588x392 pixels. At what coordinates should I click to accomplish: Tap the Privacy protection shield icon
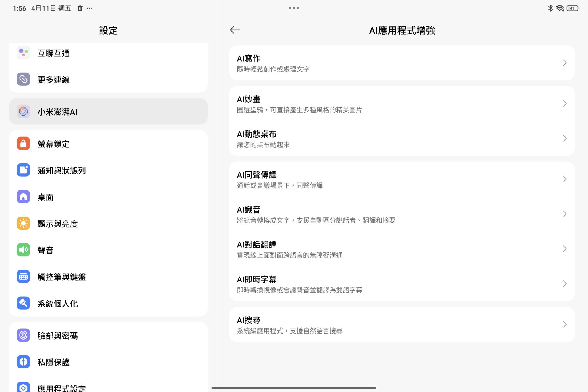coord(23,362)
